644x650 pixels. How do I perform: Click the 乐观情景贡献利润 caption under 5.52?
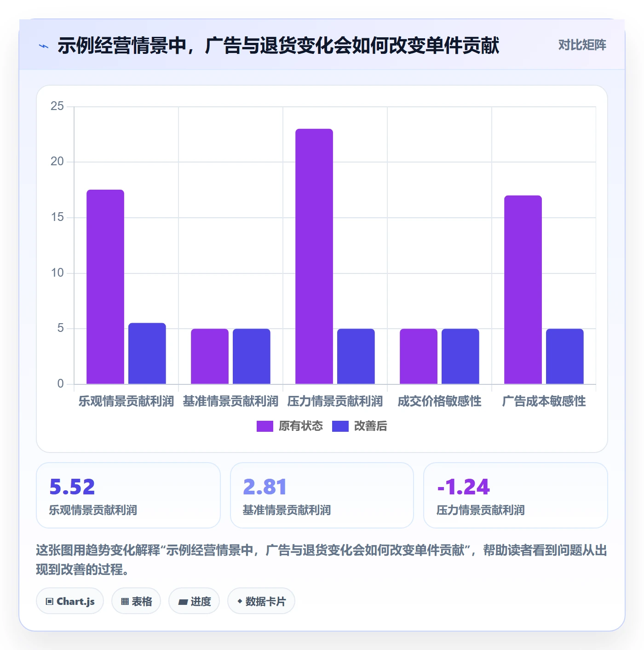point(93,510)
